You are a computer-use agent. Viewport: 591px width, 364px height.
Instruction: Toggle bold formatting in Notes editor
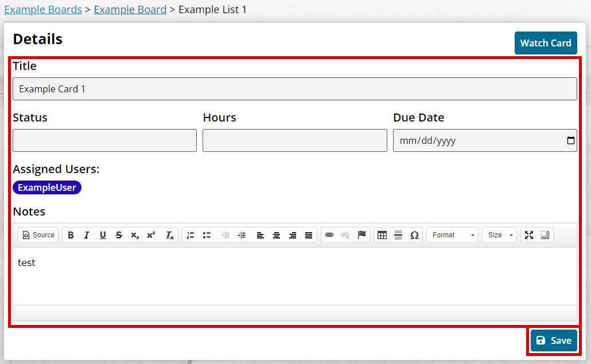[x=71, y=235]
